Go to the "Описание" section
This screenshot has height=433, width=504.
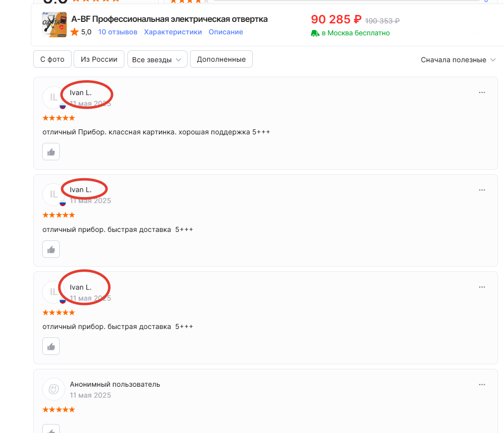pyautogui.click(x=226, y=32)
